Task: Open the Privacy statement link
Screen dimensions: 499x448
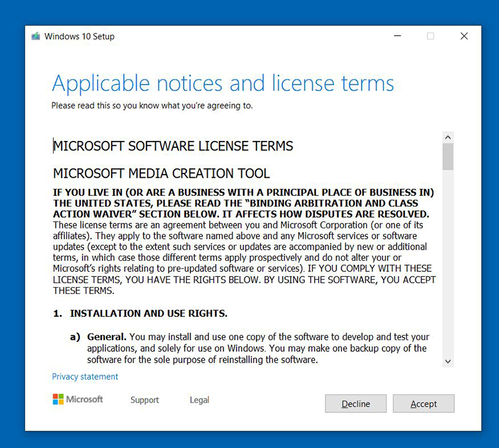Action: pos(85,377)
